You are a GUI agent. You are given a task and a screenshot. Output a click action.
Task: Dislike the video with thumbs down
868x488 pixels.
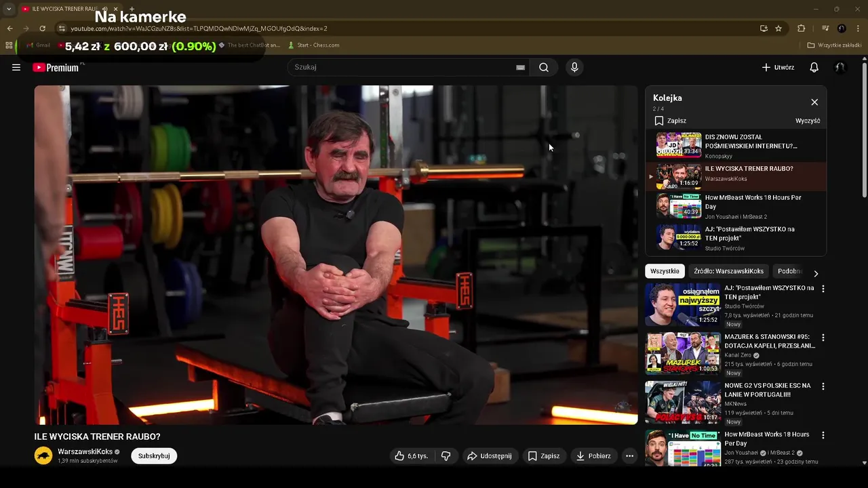click(446, 456)
